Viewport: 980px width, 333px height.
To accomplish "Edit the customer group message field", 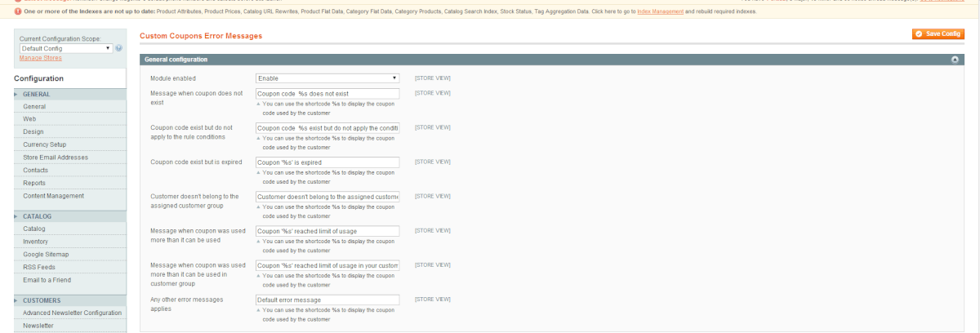I will (327, 197).
